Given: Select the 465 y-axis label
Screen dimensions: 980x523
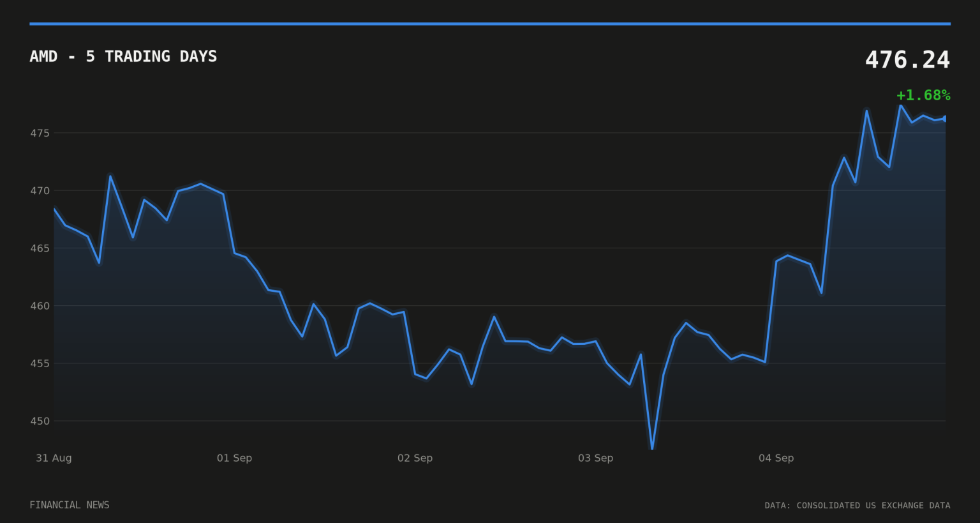Looking at the screenshot, I should [40, 248].
